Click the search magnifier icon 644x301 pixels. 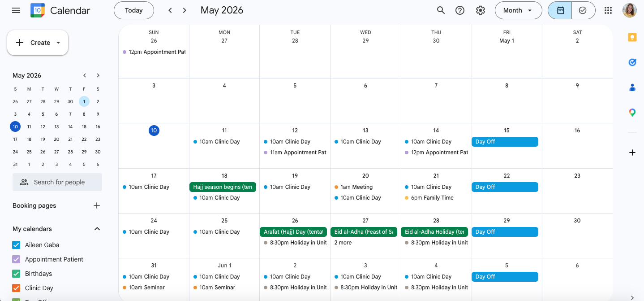pos(441,10)
